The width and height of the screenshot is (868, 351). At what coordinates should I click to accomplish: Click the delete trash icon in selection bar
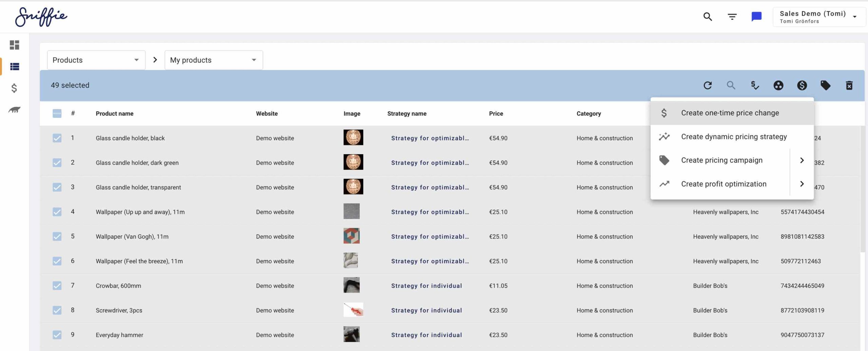(849, 85)
